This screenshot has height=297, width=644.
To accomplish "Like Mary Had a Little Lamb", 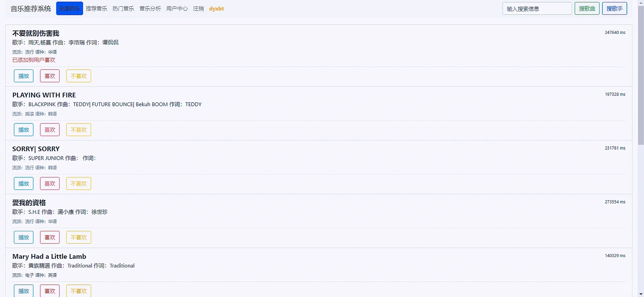I will tap(50, 291).
